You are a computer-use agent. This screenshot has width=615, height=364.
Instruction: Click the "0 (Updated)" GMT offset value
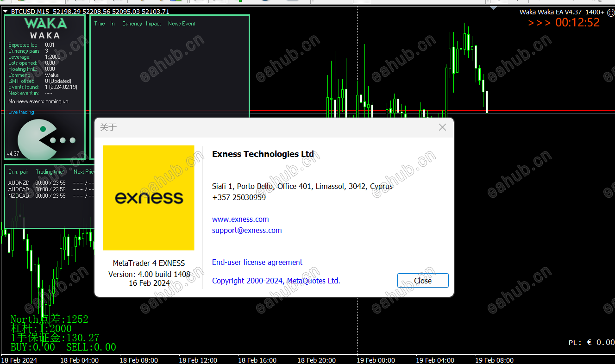tap(58, 81)
